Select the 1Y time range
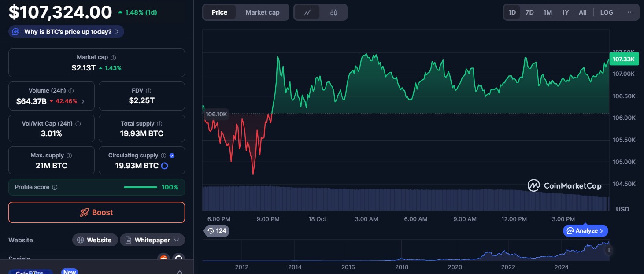The image size is (644, 274). pos(565,12)
